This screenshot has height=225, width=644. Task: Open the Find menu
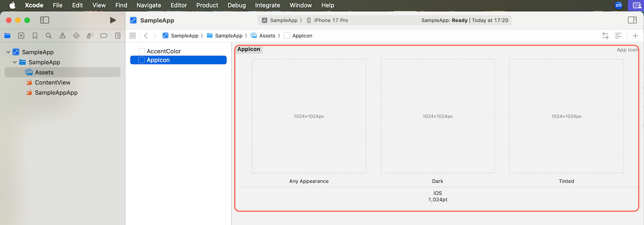click(x=121, y=5)
